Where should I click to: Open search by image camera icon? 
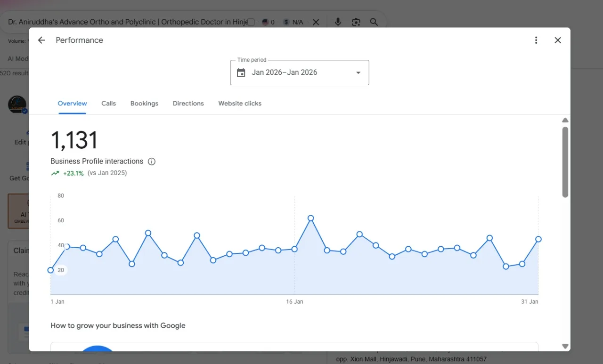[356, 22]
